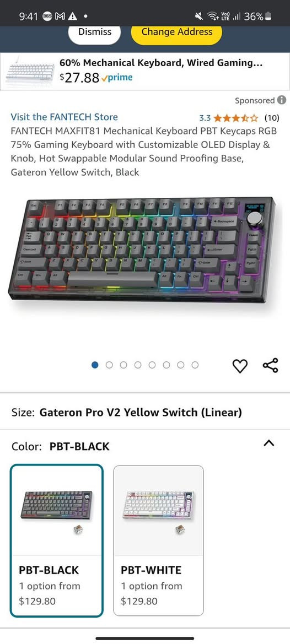Go to the fourth image carousel dot
Viewport: 290px width, 644px height.
click(x=138, y=365)
